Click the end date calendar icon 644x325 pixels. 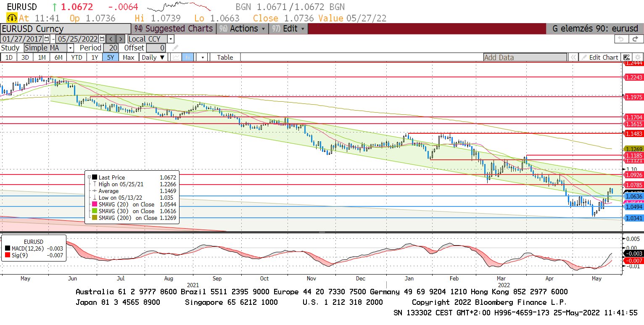(x=101, y=39)
